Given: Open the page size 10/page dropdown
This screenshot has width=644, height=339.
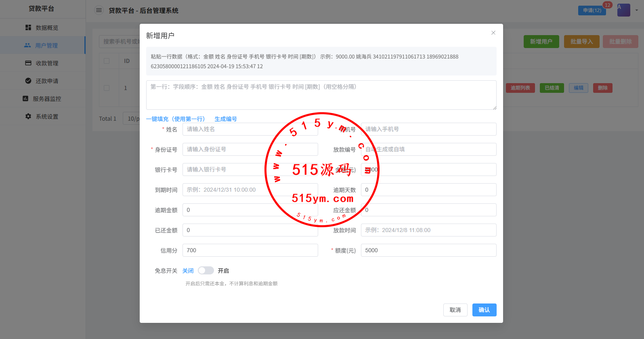Looking at the screenshot, I should [131, 119].
